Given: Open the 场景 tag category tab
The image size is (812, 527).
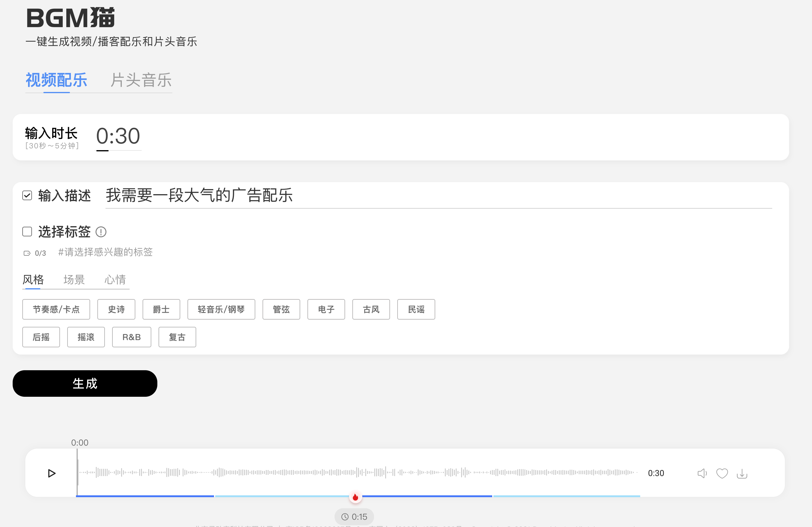Looking at the screenshot, I should pyautogui.click(x=74, y=279).
